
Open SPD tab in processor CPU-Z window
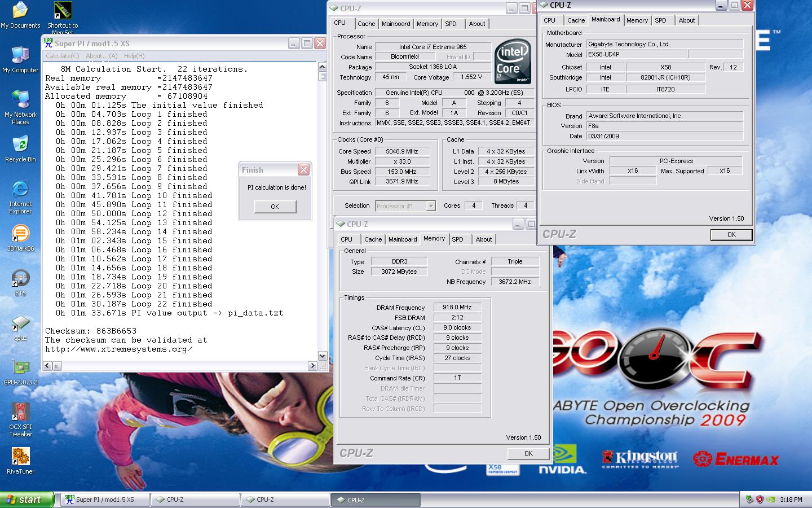(451, 24)
